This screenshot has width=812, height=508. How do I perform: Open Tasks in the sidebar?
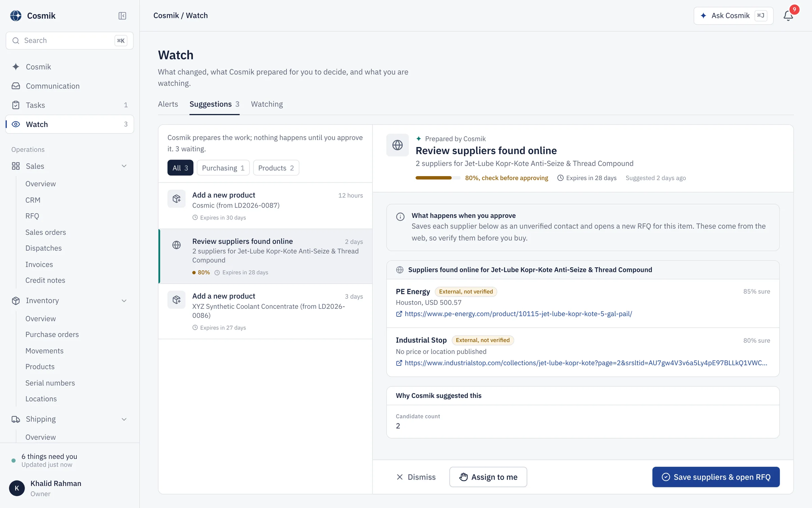(x=69, y=105)
